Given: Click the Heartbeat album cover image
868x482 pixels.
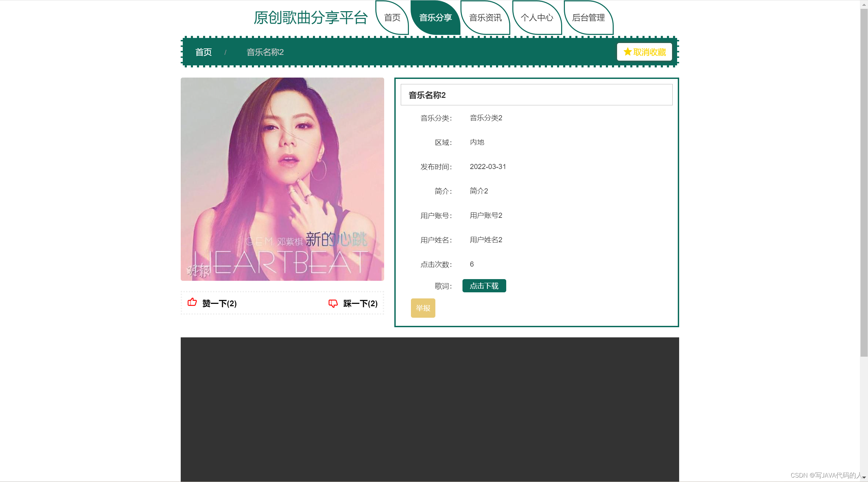Looking at the screenshot, I should 282,180.
